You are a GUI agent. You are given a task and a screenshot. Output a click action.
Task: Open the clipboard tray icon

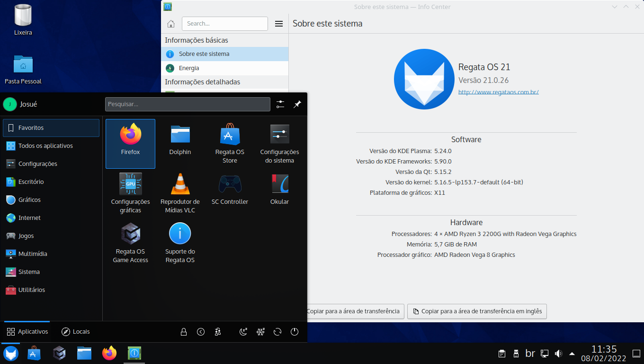coord(502,354)
